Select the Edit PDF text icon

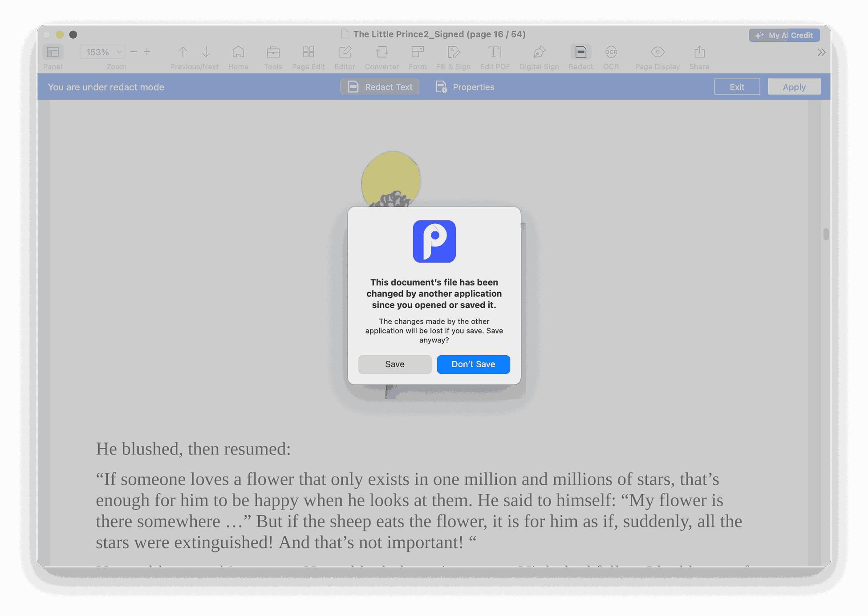(x=495, y=52)
